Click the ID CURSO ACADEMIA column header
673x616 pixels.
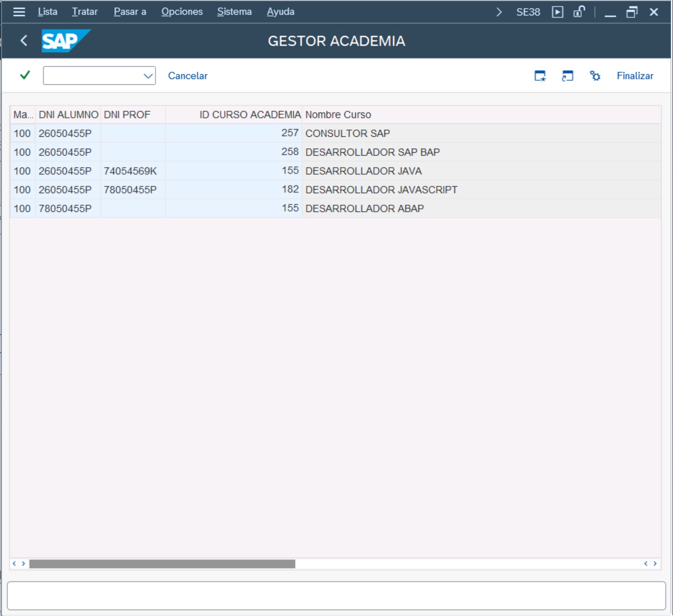click(x=234, y=114)
